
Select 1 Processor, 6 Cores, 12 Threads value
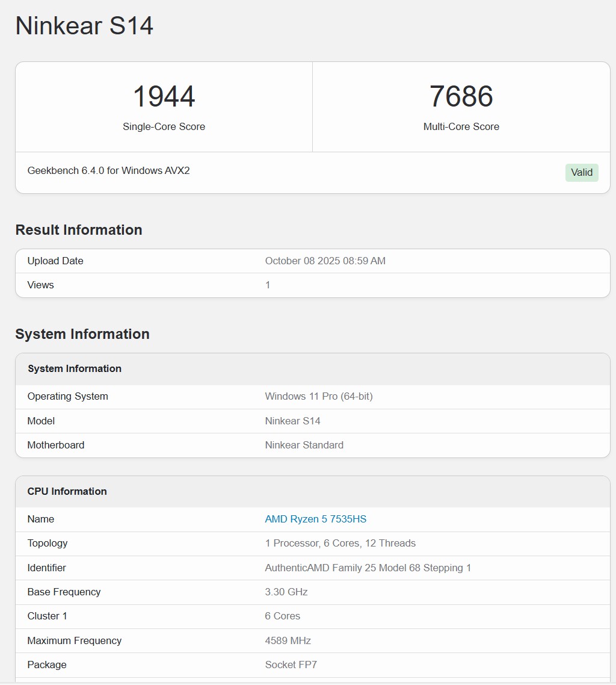[x=340, y=544]
